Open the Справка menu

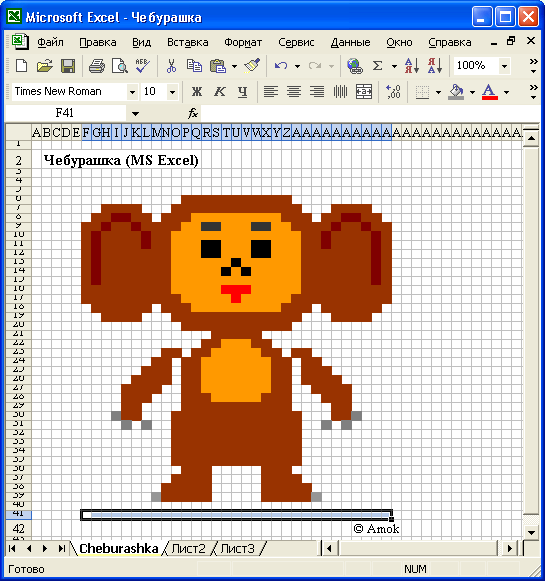pos(450,42)
